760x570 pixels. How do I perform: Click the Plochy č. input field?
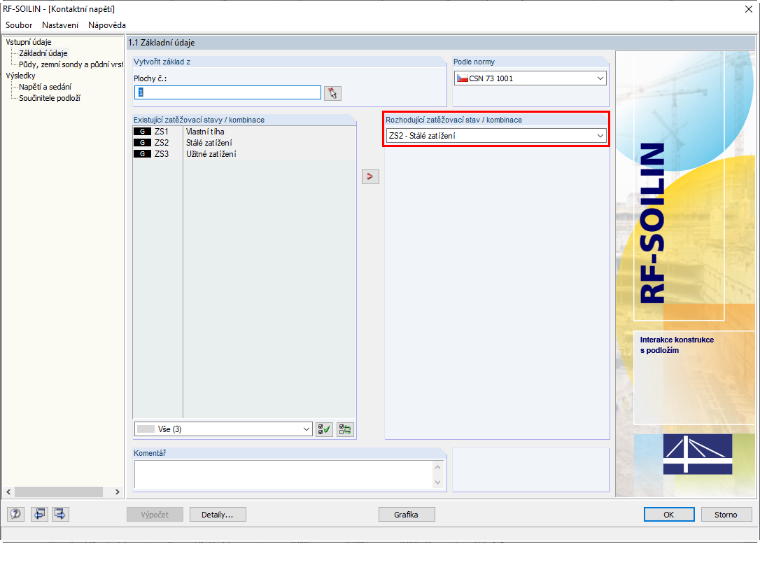(227, 93)
